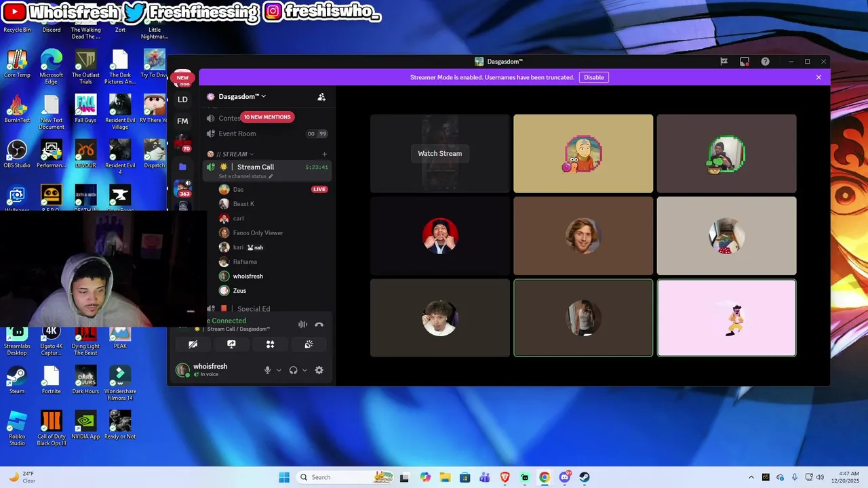The width and height of the screenshot is (868, 488).
Task: Click the flag icon in the Discord title bar
Action: click(x=724, y=62)
